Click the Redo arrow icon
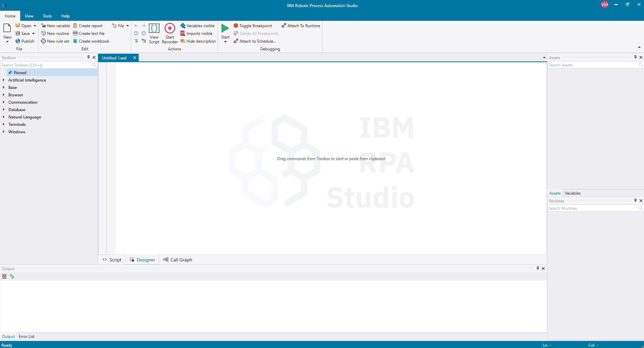Screen dimensions: 644x348 tap(144, 26)
